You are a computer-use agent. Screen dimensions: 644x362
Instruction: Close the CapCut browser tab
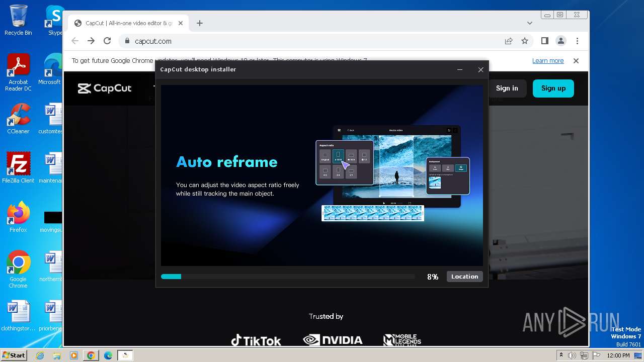[x=181, y=23]
